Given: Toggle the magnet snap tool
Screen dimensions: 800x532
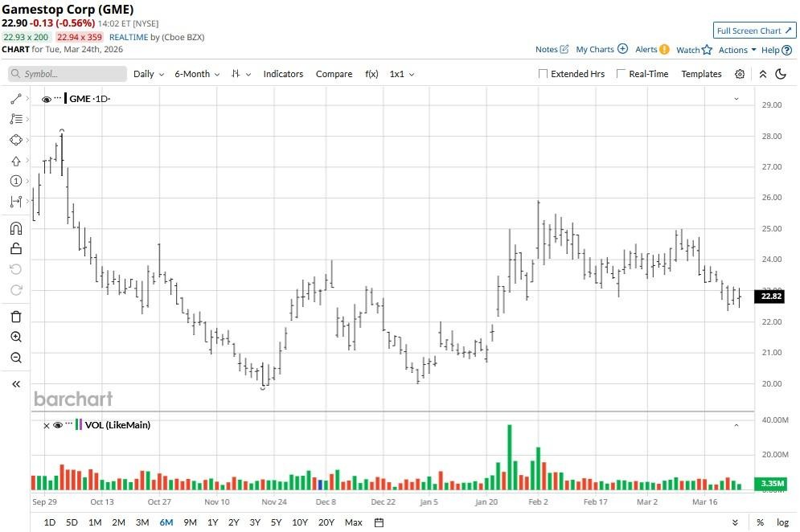Looking at the screenshot, I should [x=16, y=228].
